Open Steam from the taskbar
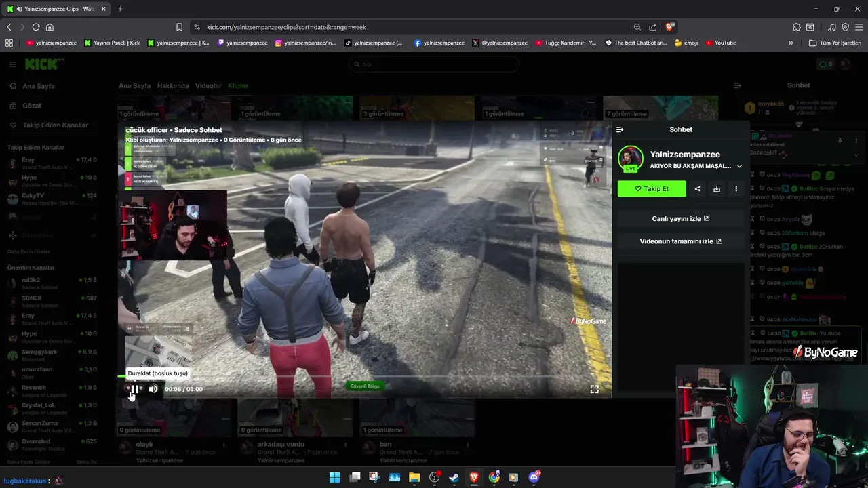This screenshot has width=868, height=488. (454, 477)
